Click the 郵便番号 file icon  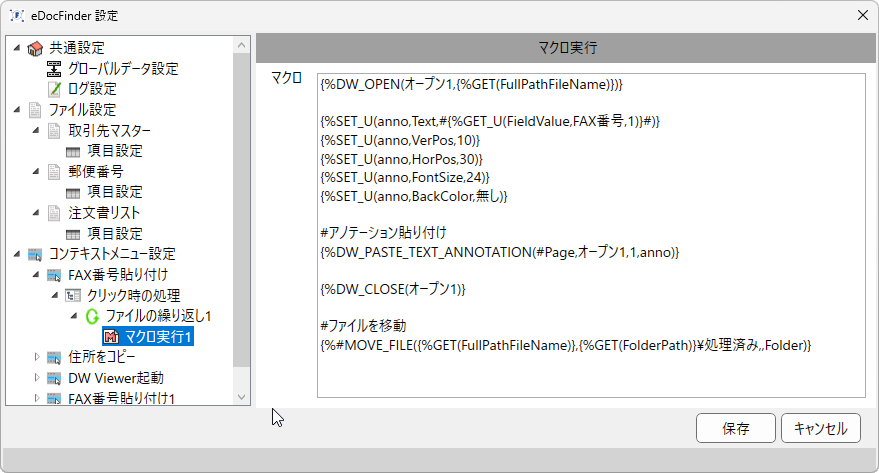click(x=54, y=171)
